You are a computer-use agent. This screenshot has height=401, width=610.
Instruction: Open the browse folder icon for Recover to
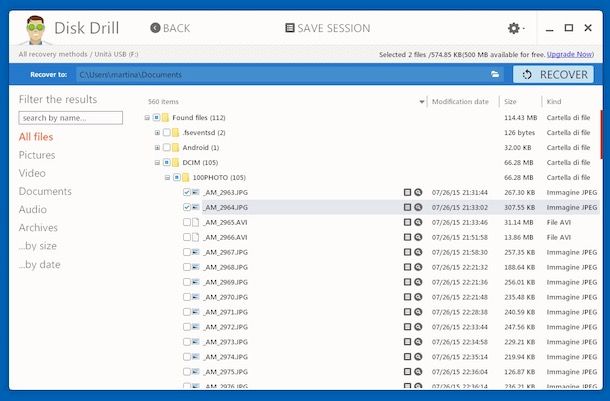pos(495,74)
